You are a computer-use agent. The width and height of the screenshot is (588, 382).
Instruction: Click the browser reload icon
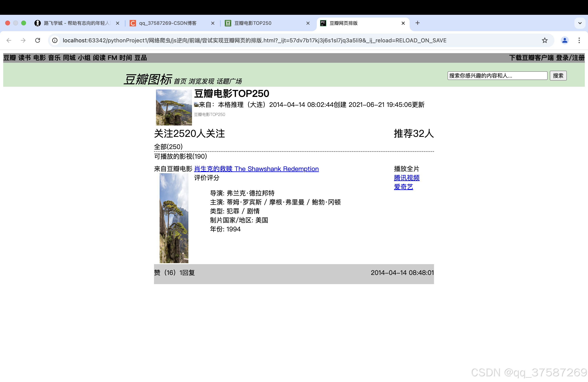click(x=38, y=40)
